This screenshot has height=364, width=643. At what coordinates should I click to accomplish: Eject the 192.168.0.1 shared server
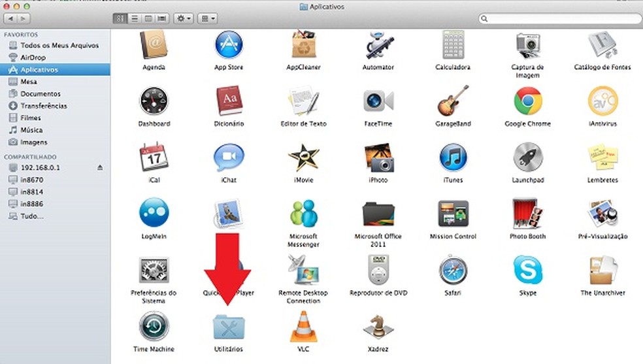click(x=100, y=167)
